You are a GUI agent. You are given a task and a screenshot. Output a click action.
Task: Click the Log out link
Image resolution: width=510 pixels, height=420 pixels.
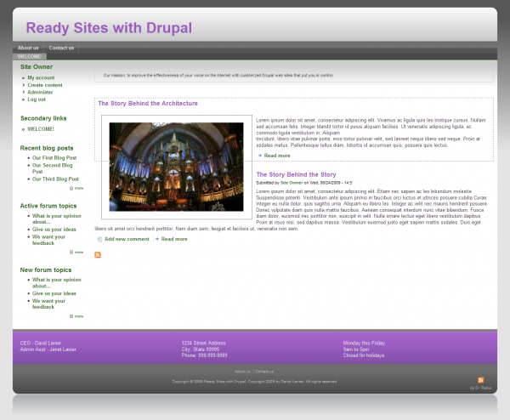click(37, 99)
